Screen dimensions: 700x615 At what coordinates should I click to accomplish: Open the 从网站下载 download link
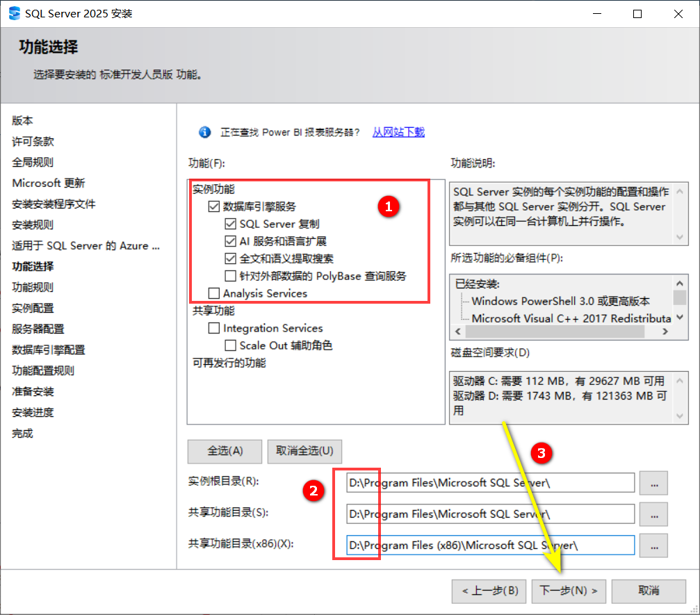(398, 132)
